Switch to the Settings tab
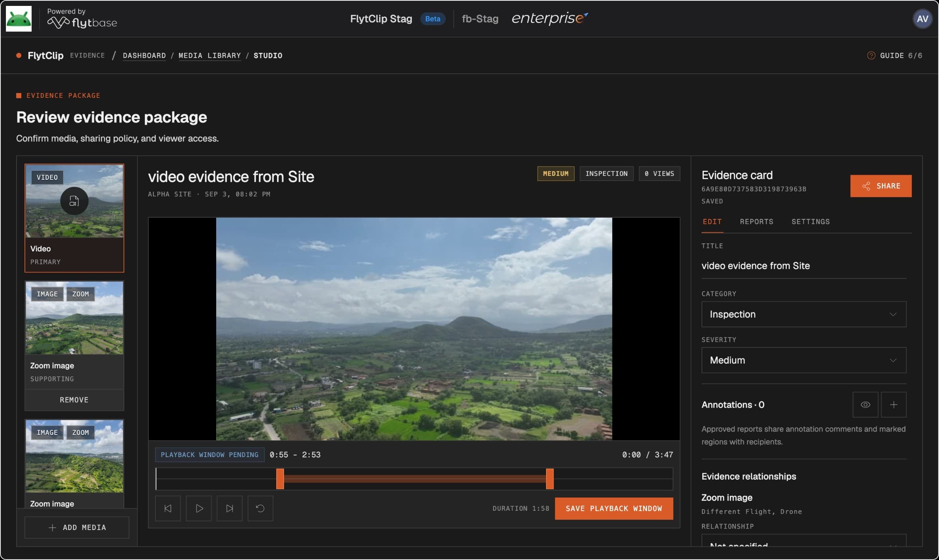 click(x=810, y=222)
